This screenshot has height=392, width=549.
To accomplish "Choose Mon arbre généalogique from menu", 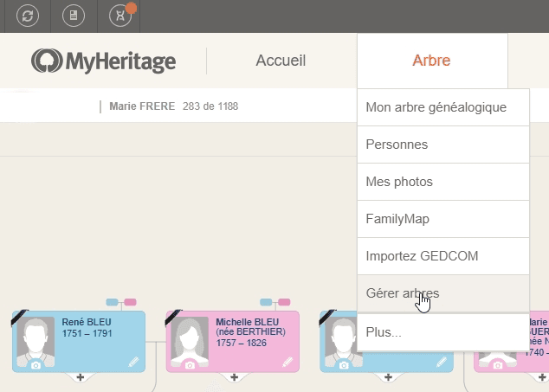I will (x=443, y=107).
